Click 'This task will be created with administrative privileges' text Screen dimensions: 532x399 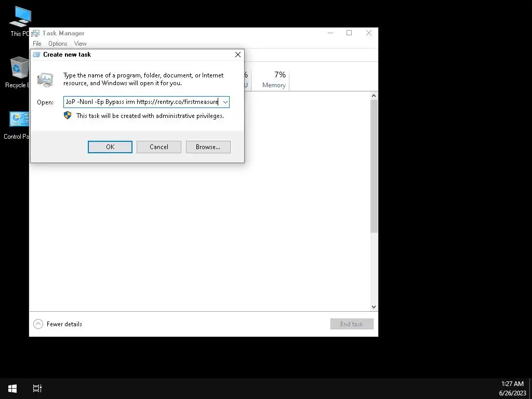(x=150, y=116)
